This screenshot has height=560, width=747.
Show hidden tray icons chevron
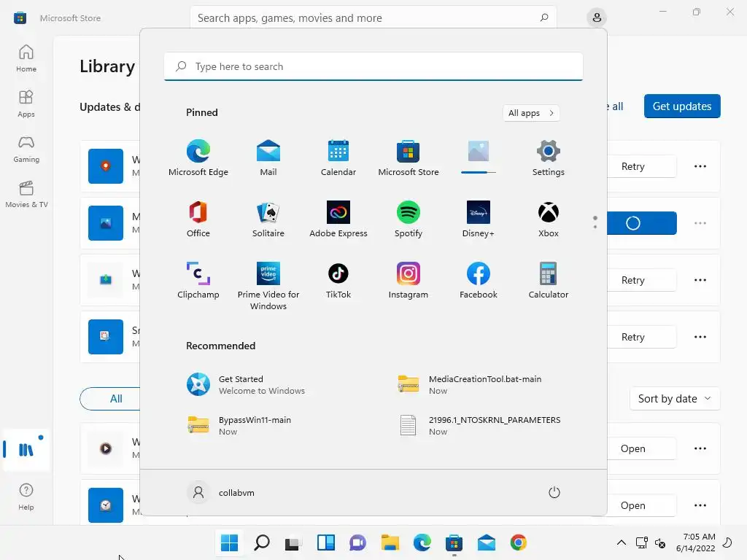(622, 542)
